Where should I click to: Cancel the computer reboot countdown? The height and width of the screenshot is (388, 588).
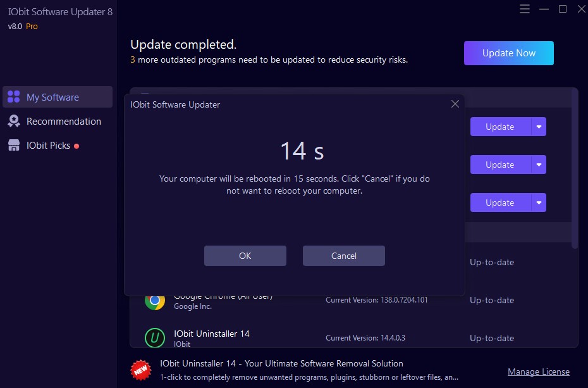343,256
